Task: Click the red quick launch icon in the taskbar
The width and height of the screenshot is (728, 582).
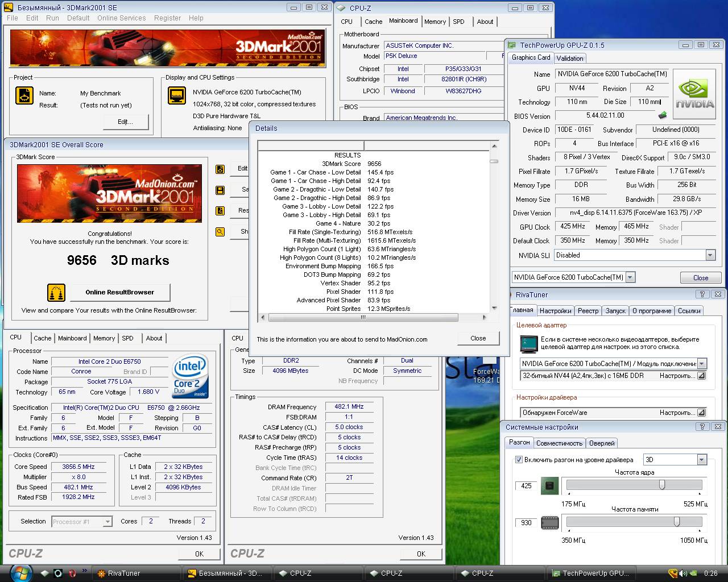Action: point(72,573)
